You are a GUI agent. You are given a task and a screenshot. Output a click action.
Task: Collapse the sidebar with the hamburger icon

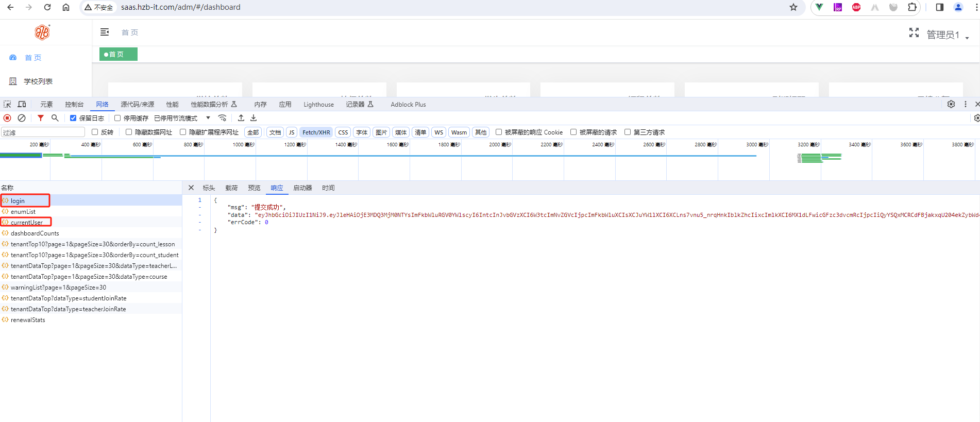pos(105,32)
